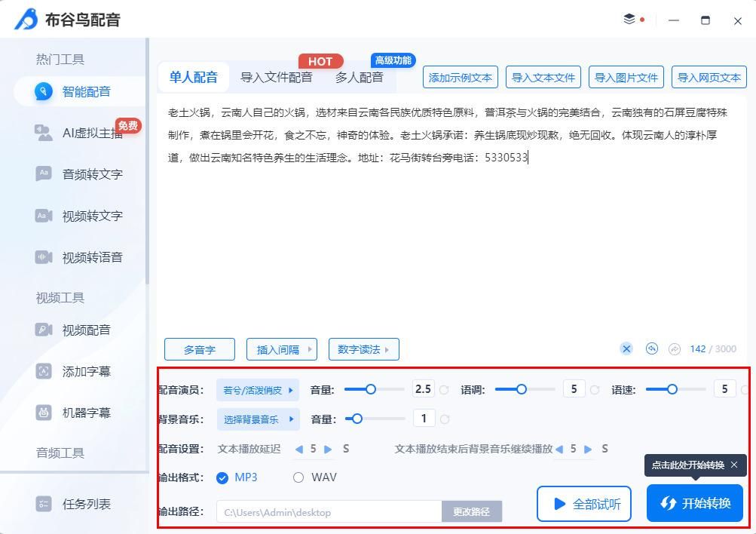Click the 导入图片文件 button
This screenshot has height=534, width=756.
tap(626, 77)
